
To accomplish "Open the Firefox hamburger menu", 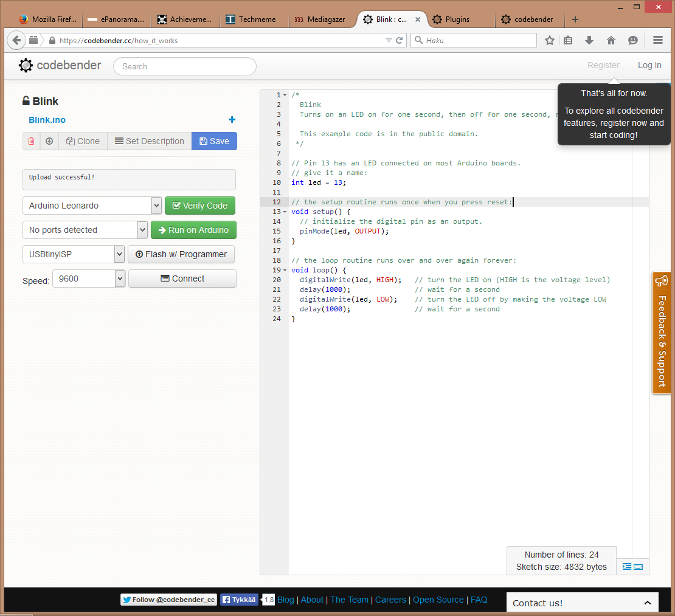I will [658, 40].
